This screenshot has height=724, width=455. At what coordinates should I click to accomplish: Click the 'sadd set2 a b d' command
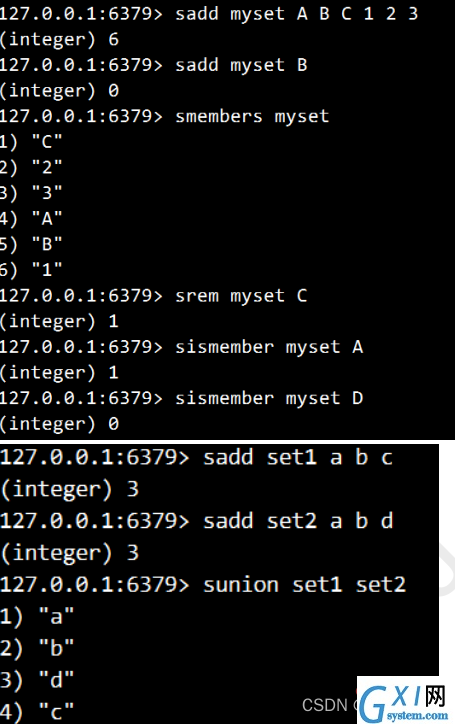point(298,521)
